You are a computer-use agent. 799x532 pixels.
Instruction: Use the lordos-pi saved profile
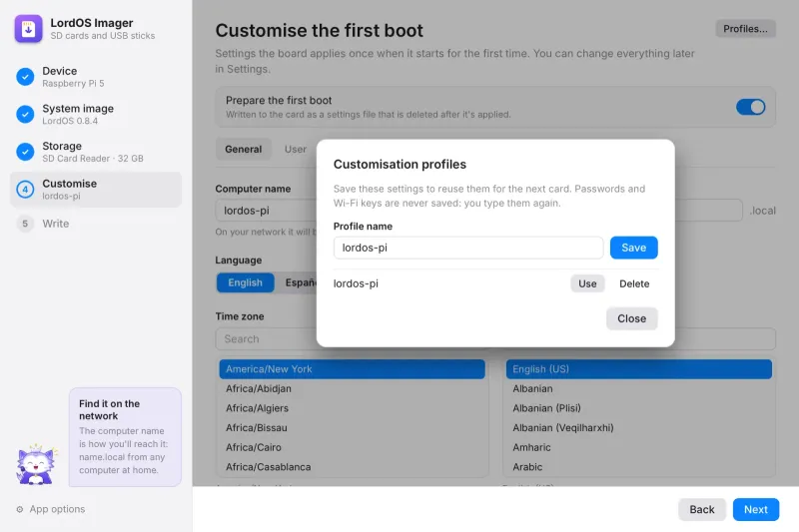coord(587,283)
